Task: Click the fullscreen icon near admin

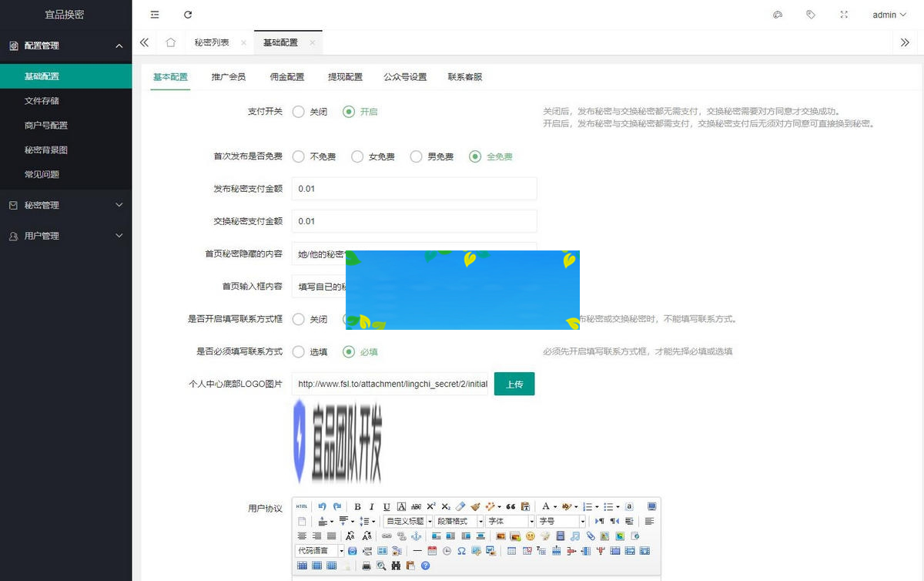Action: (x=844, y=14)
